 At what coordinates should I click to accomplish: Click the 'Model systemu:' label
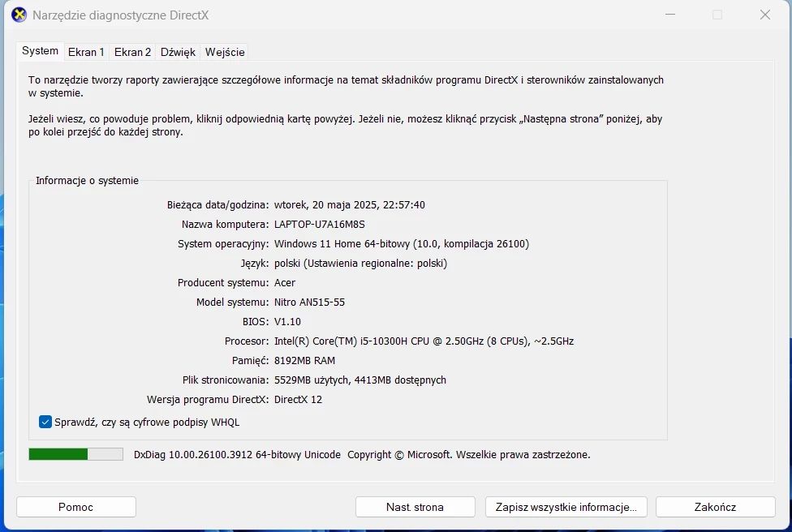tap(232, 302)
